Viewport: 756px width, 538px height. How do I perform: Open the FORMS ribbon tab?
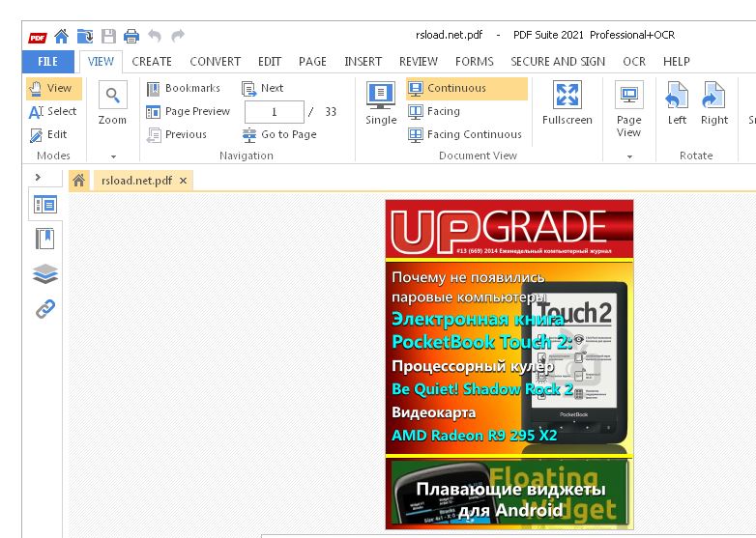click(x=475, y=62)
